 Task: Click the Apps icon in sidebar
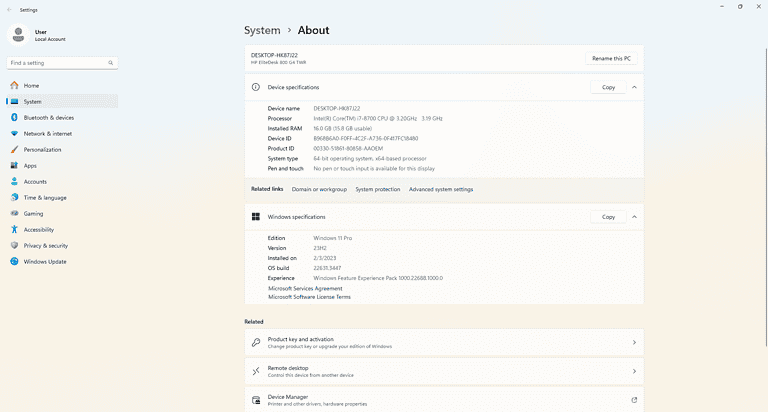(14, 166)
